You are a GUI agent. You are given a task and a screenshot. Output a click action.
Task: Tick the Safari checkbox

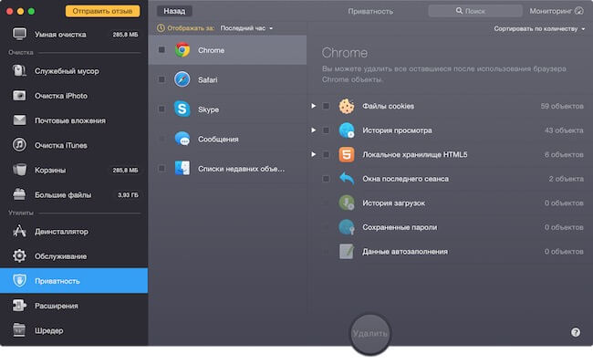tap(161, 79)
